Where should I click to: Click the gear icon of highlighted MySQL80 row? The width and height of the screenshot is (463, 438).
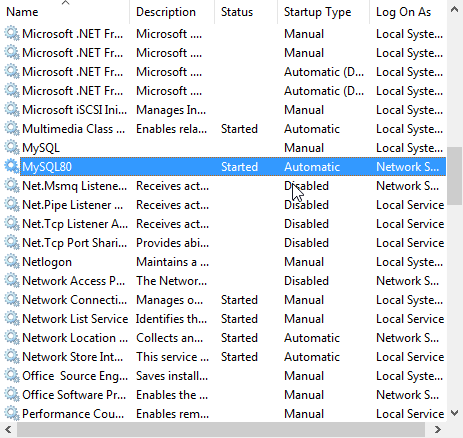tap(12, 167)
